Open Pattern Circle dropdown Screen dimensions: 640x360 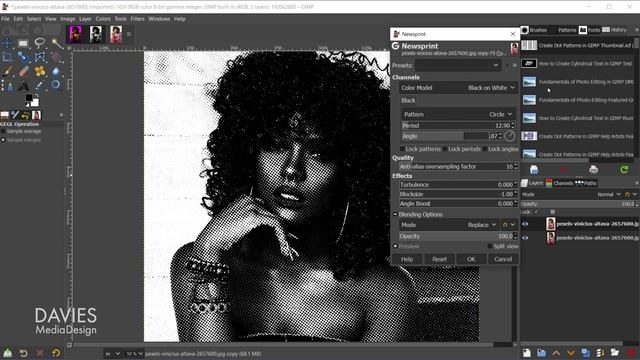pyautogui.click(x=458, y=114)
